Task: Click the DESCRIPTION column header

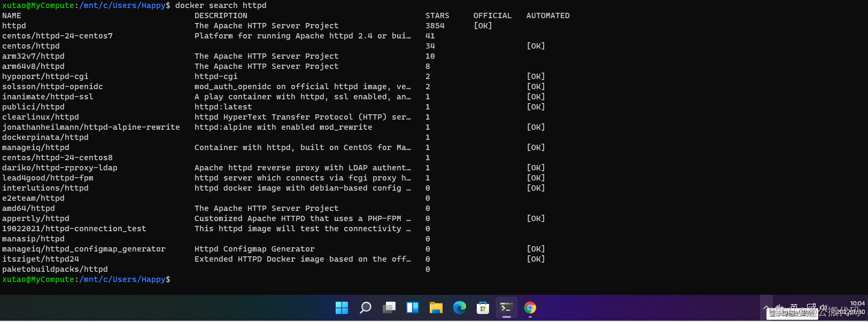Action: (x=221, y=15)
